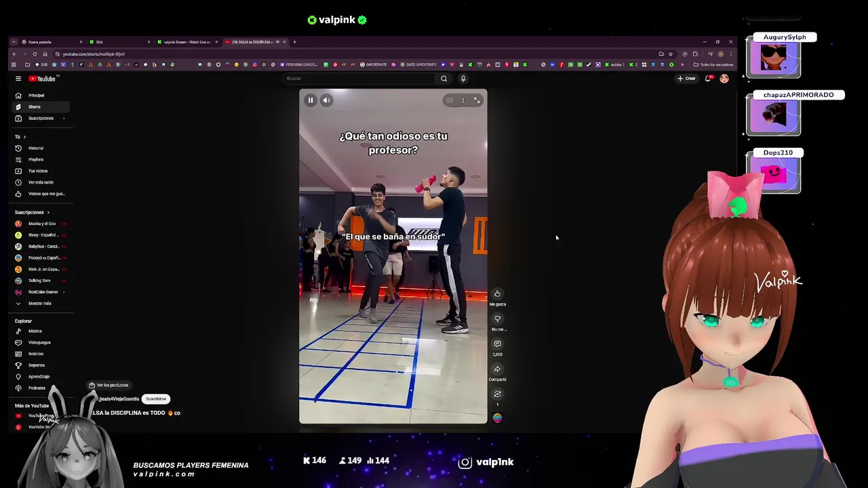Open PERUVIAN LEAGUE bookmark
Screen dimensions: 868x488
coord(300,64)
